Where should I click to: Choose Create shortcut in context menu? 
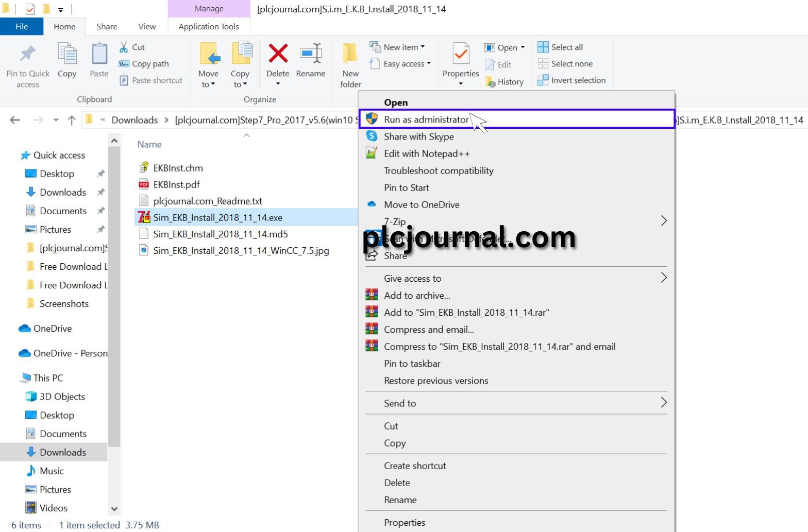[516, 466]
